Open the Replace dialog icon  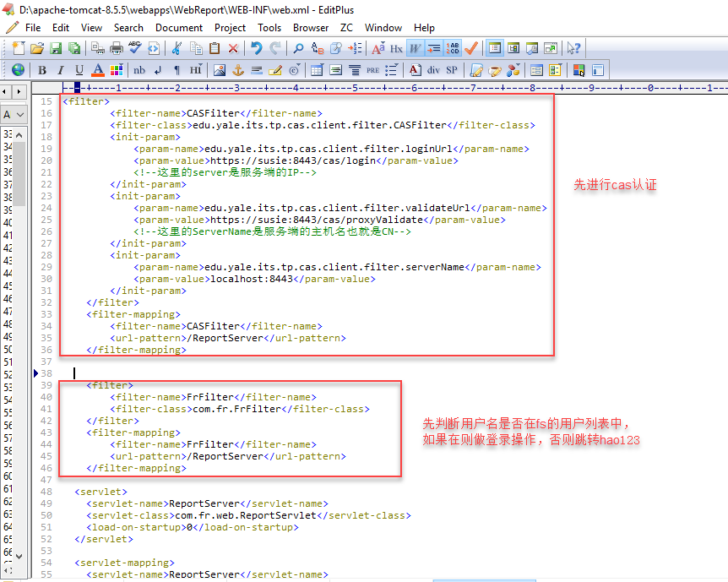[318, 48]
